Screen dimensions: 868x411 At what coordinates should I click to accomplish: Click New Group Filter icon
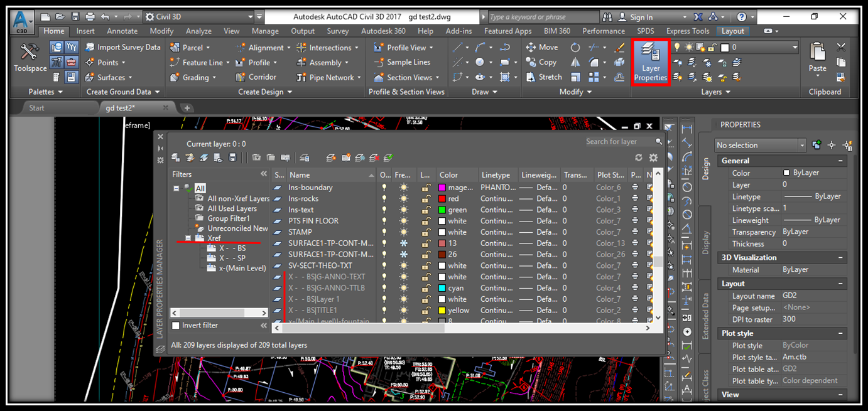point(271,157)
